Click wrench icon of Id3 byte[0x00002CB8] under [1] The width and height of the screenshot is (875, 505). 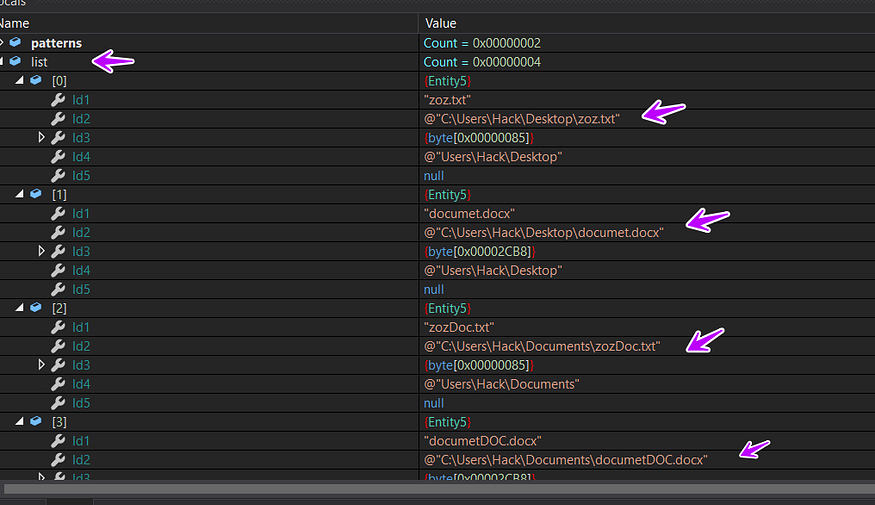pos(58,251)
